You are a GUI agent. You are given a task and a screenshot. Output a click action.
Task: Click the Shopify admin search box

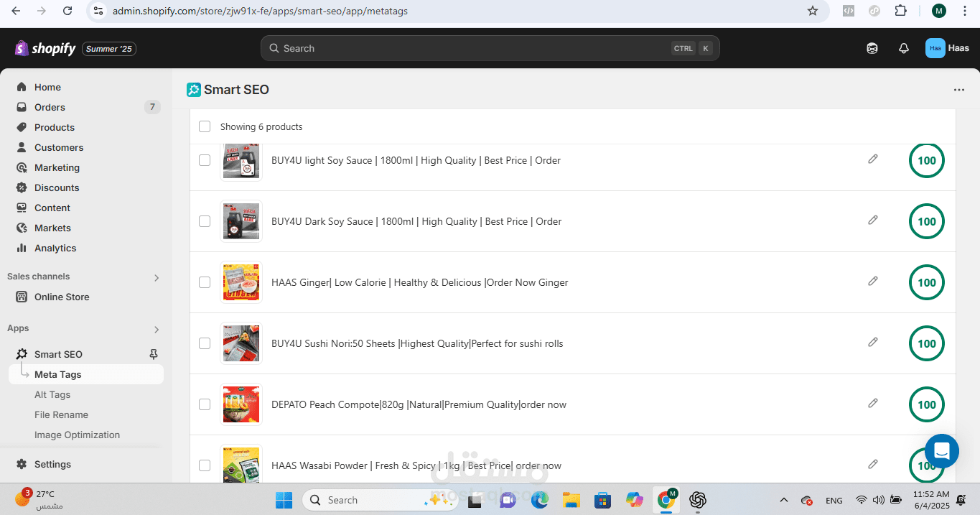[490, 48]
